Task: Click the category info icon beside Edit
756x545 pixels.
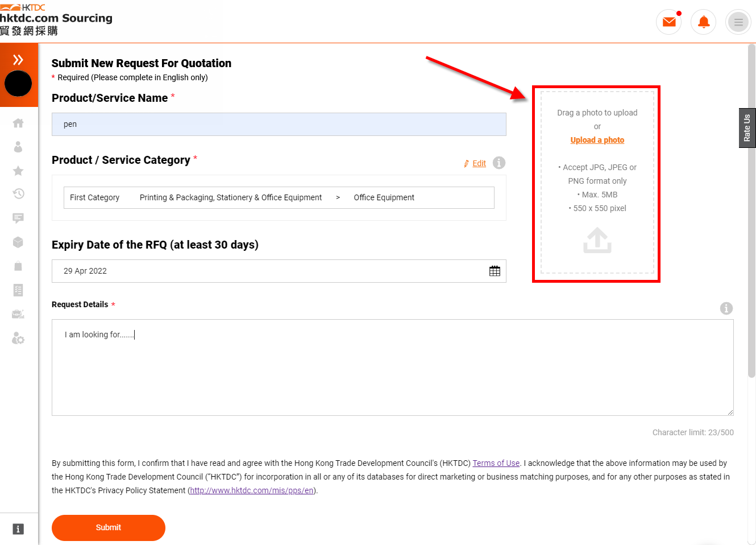Action: click(499, 163)
